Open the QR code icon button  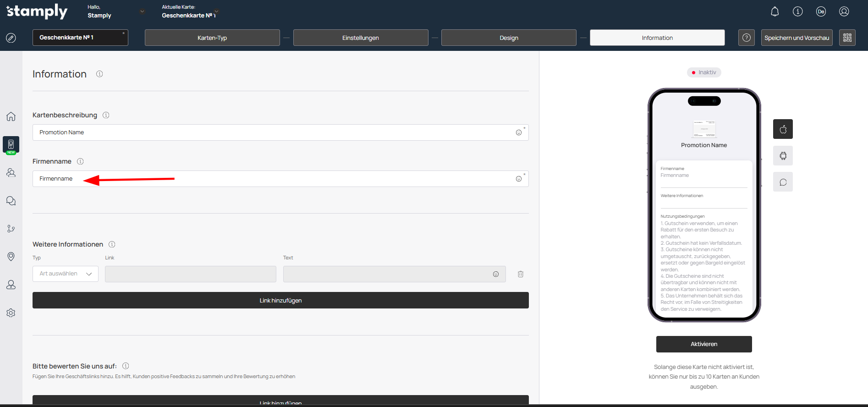pyautogui.click(x=847, y=38)
